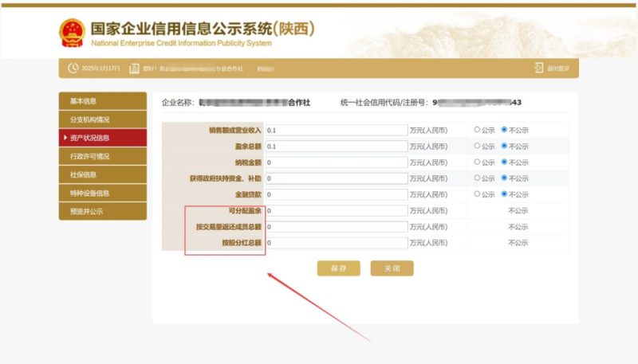Click the national emblem logo icon
This screenshot has height=364, width=638.
click(72, 33)
